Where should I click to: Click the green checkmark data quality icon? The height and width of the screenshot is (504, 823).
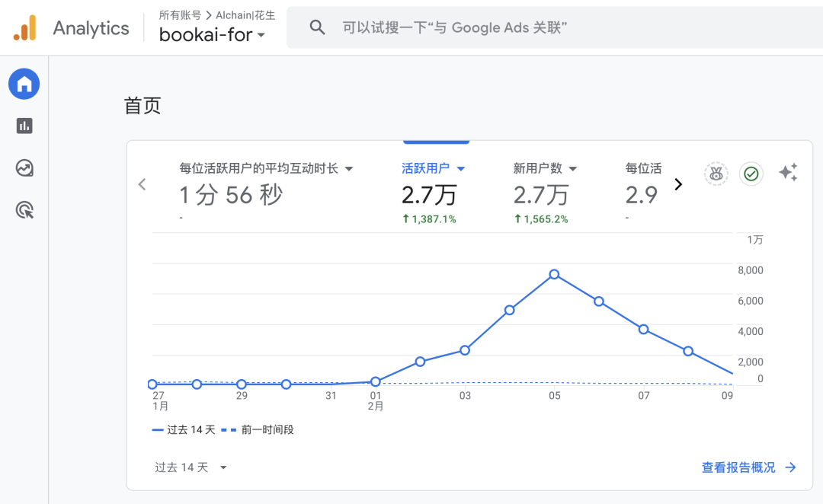pos(751,174)
